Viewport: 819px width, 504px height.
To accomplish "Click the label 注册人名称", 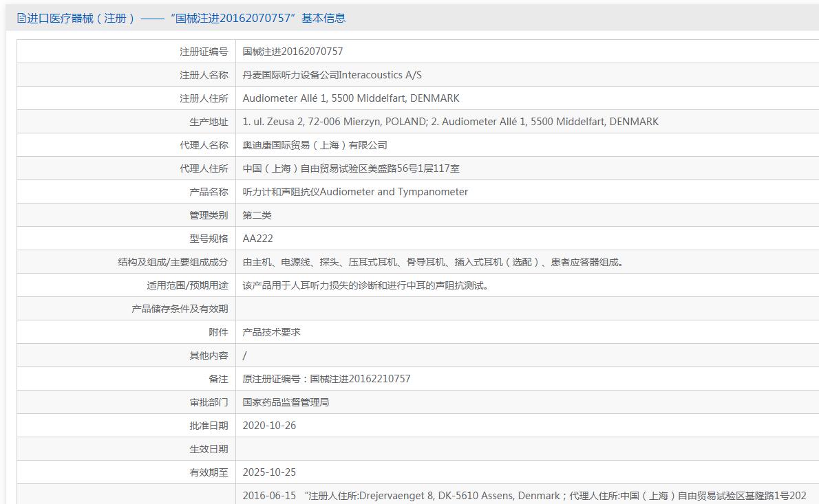I will click(204, 75).
